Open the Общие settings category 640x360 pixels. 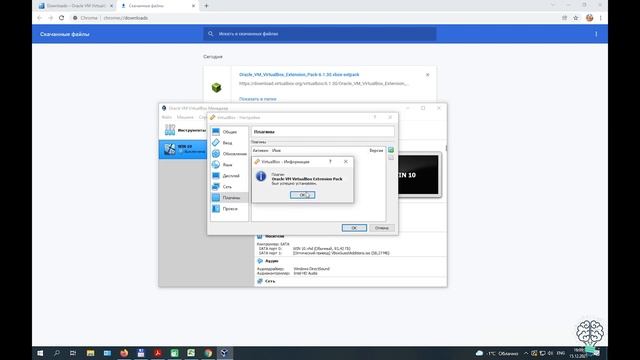[x=229, y=132]
